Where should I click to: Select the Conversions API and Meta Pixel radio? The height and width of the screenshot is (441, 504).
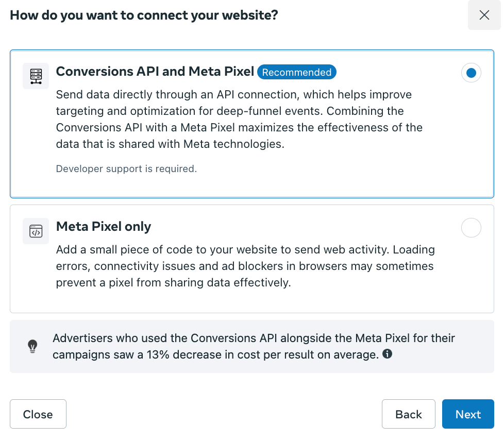click(471, 73)
